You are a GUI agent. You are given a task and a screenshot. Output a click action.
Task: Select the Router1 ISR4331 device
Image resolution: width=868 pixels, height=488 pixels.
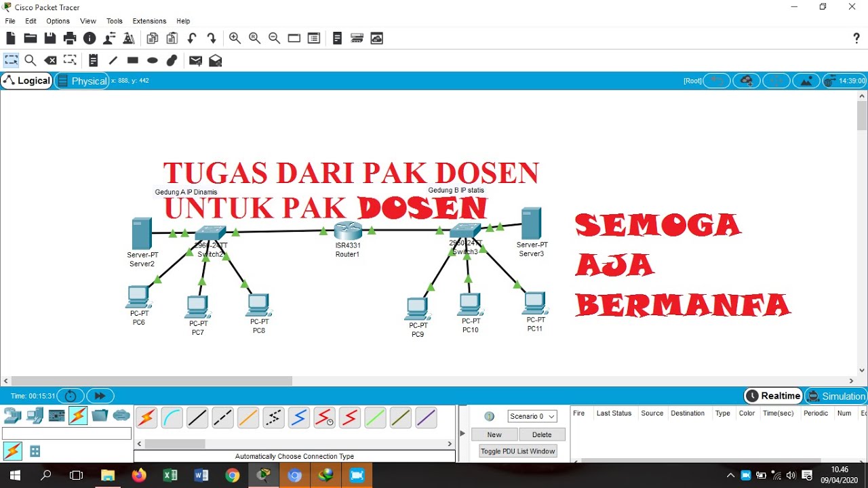coord(348,230)
